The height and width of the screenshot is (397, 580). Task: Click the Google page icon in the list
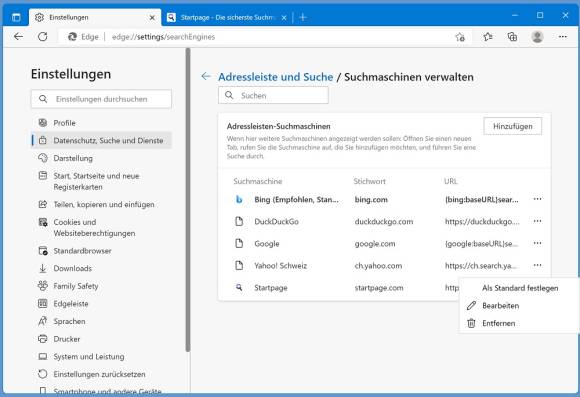click(x=239, y=243)
